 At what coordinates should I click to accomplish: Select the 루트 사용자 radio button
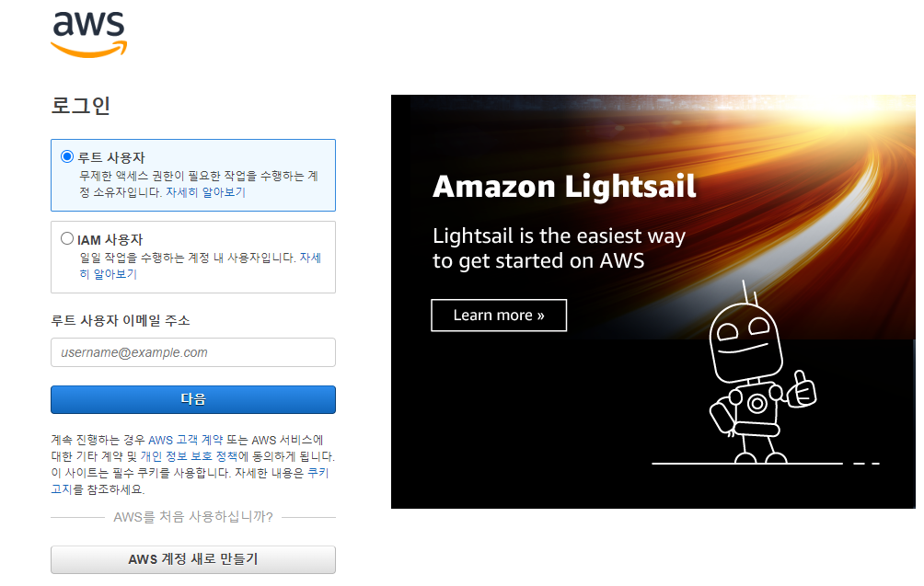(x=67, y=156)
